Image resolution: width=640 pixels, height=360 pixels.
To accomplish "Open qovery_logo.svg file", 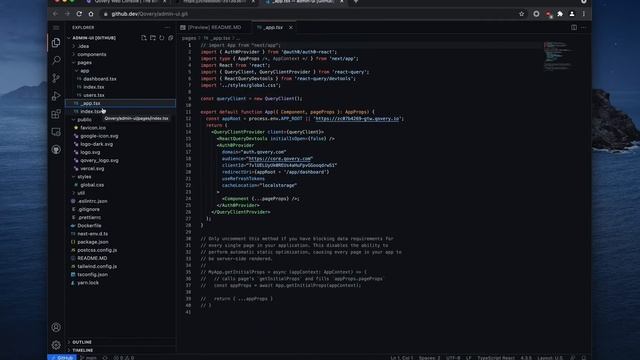I will pos(99,160).
